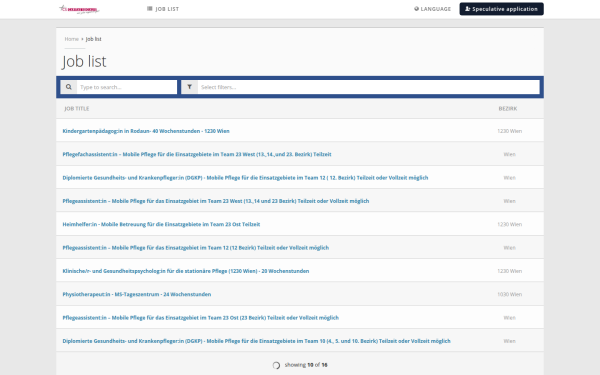Click the Job list breadcrumb text
Viewport: 600px width, 375px height.
(x=93, y=39)
